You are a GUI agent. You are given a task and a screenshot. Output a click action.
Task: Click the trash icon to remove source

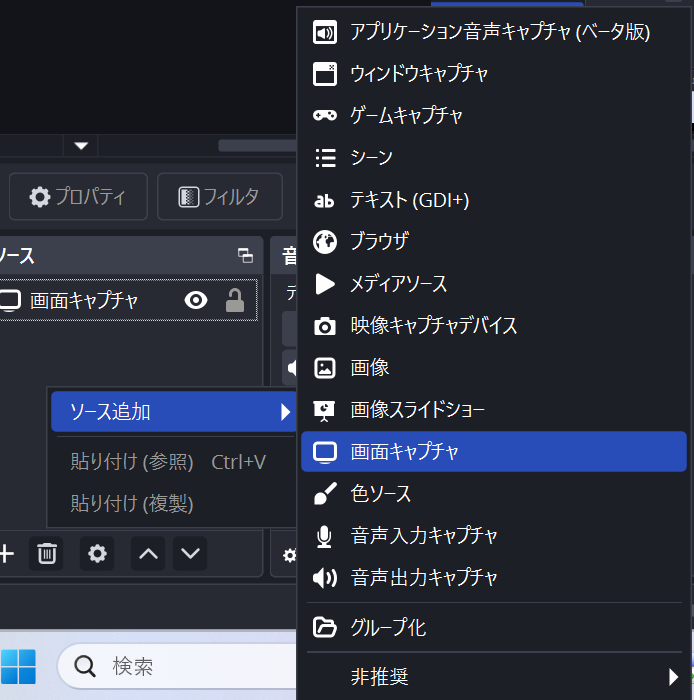pyautogui.click(x=46, y=553)
